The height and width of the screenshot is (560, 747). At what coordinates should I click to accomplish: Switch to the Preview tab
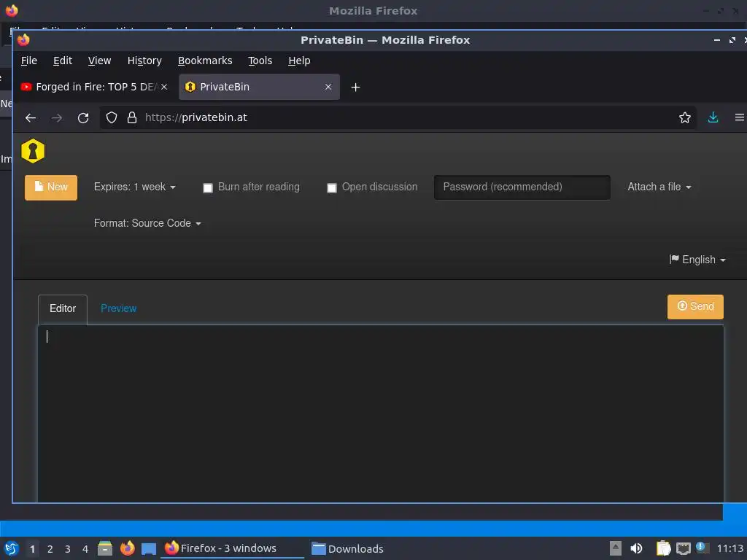(119, 308)
